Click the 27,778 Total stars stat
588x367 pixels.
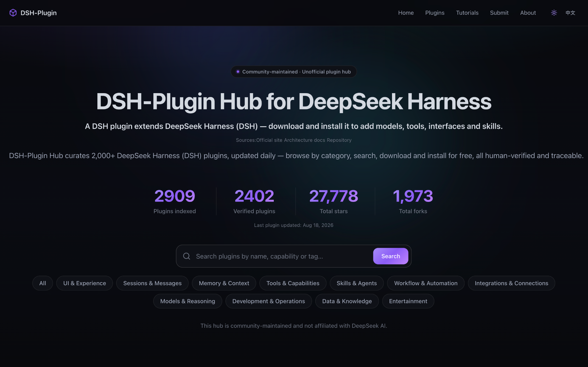pyautogui.click(x=334, y=201)
